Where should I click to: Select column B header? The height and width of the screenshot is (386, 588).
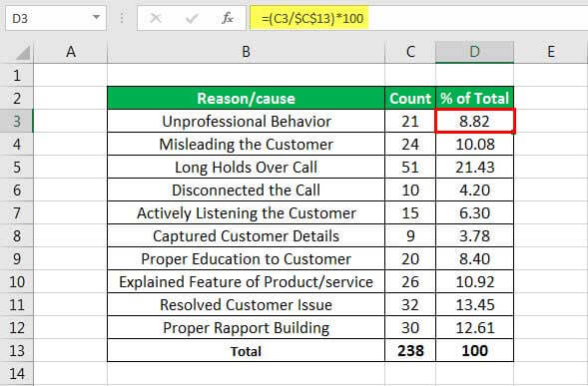246,52
